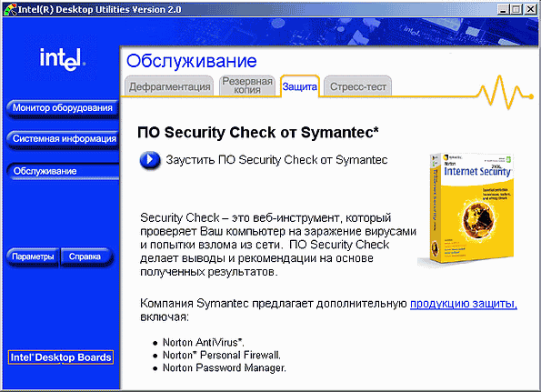Open Монитор оборудования section
This screenshot has width=541, height=392.
coord(63,108)
